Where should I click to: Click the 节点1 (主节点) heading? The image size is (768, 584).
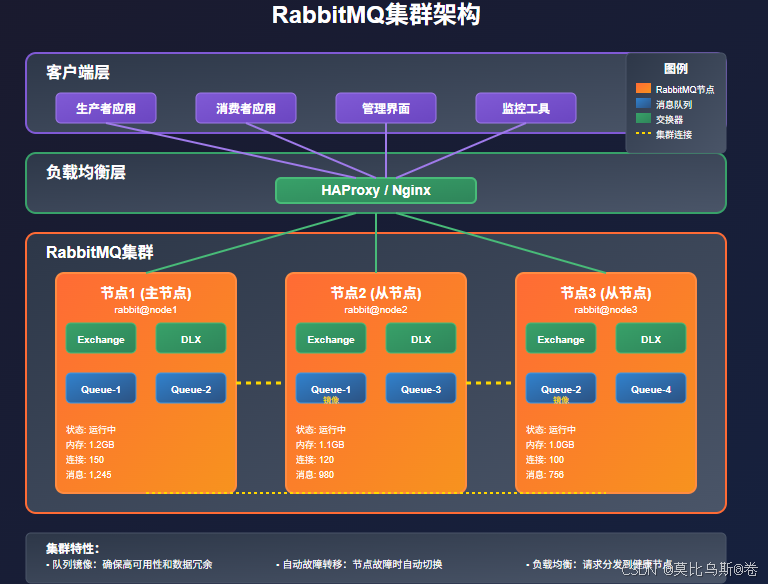tap(146, 293)
